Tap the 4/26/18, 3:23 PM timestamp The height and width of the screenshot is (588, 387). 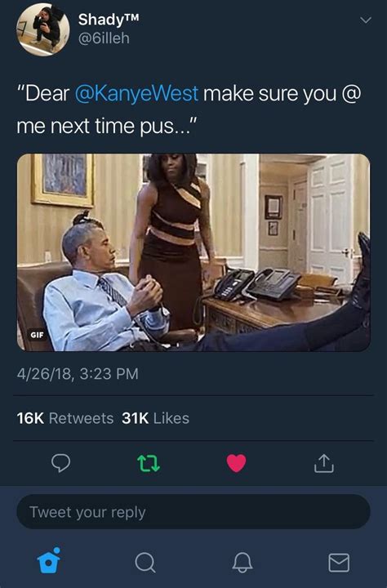coord(78,374)
